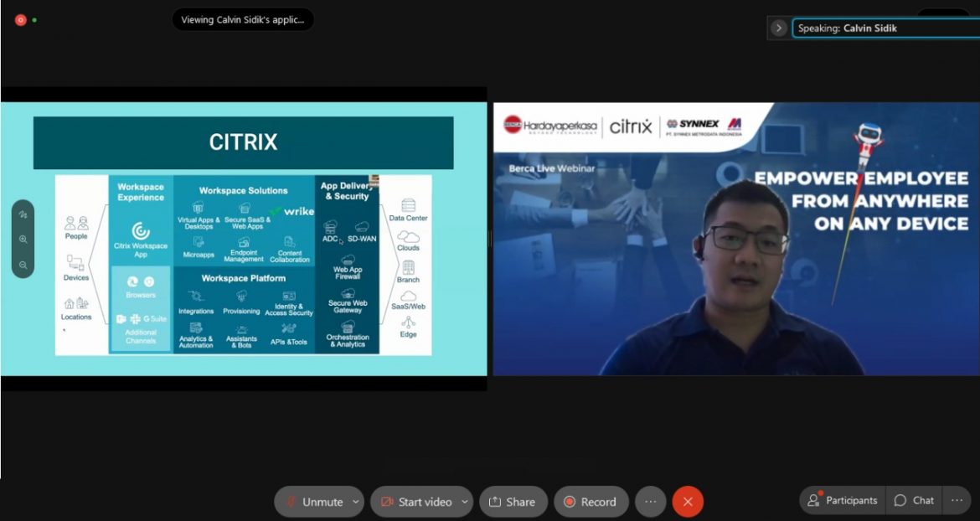980x521 pixels.
Task: Zoom out on the shared content
Action: click(23, 265)
